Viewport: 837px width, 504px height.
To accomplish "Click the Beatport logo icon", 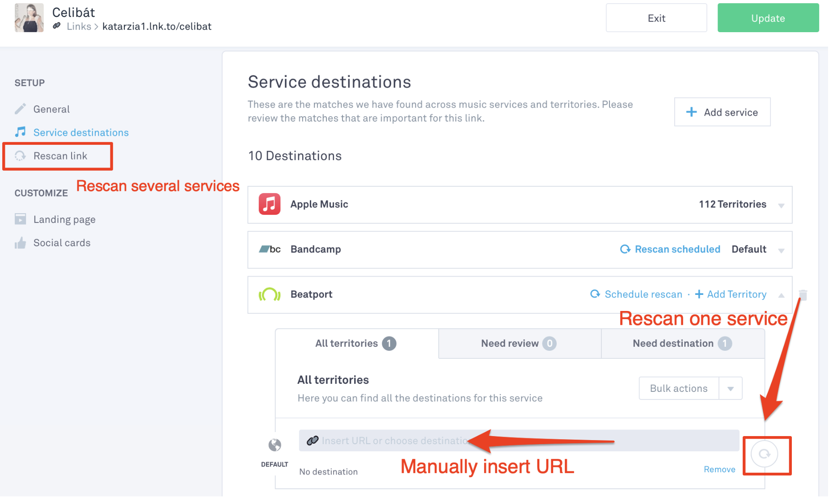I will coord(270,294).
